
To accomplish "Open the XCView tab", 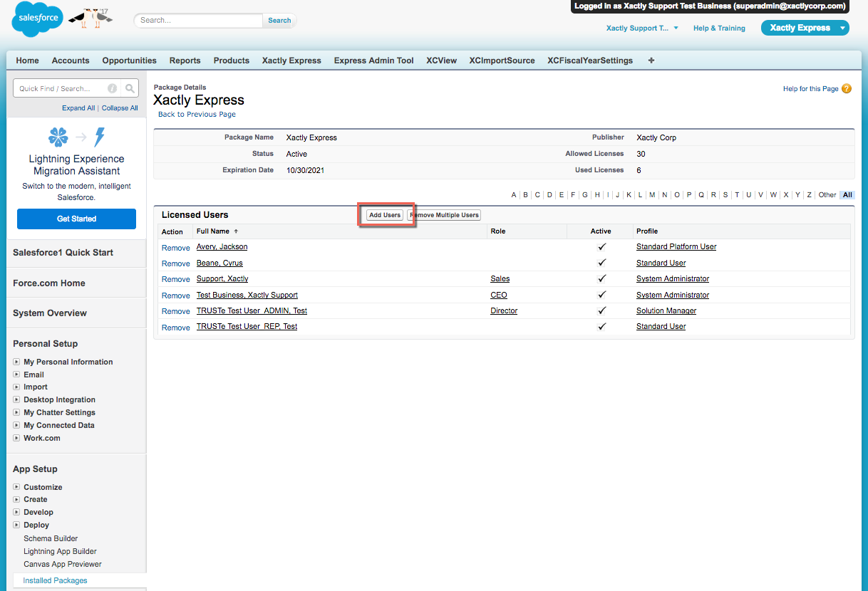I will click(x=441, y=61).
